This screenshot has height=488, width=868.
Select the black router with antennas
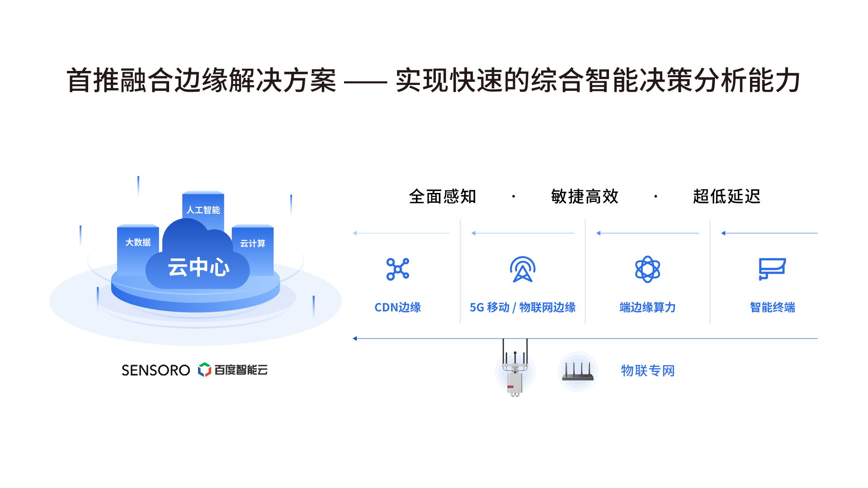click(578, 371)
